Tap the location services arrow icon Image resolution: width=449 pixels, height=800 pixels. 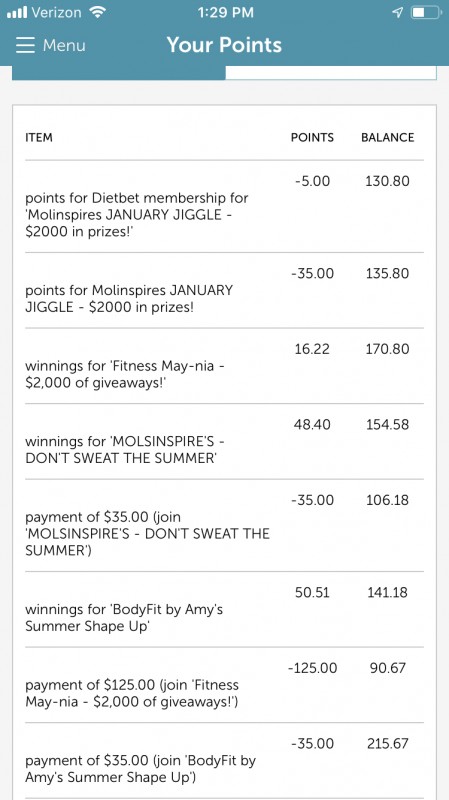[x=397, y=12]
